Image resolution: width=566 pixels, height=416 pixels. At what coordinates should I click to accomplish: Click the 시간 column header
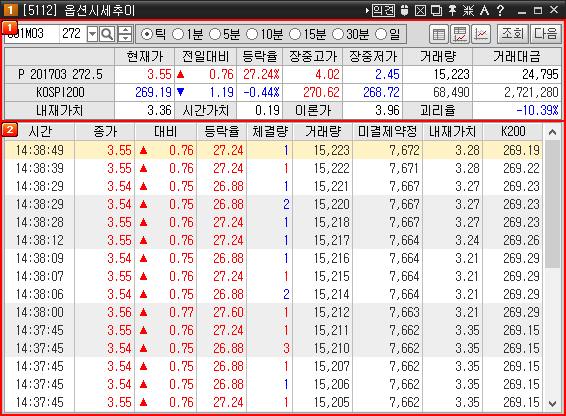tap(39, 131)
